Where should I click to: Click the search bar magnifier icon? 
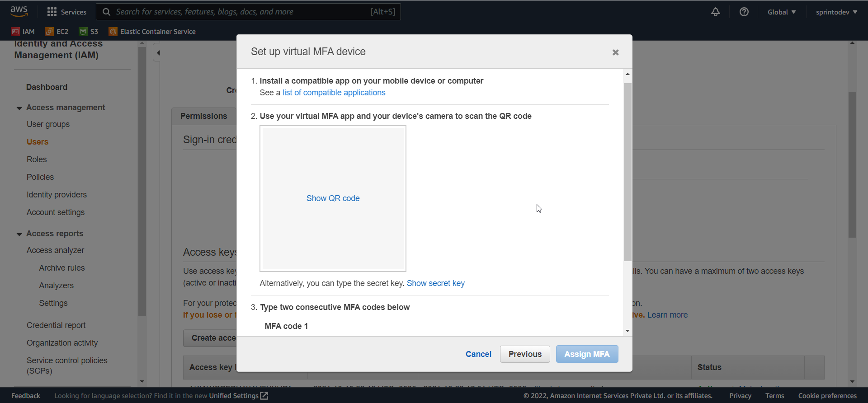(106, 12)
